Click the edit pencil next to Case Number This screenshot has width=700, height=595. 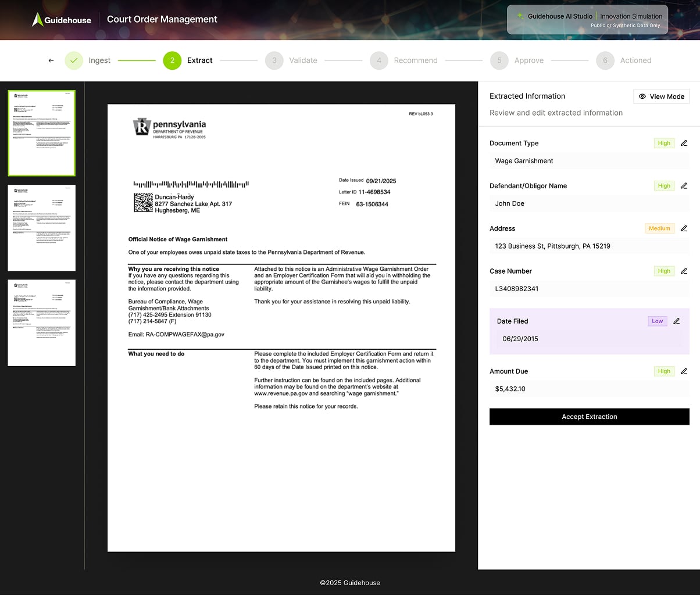pyautogui.click(x=684, y=271)
